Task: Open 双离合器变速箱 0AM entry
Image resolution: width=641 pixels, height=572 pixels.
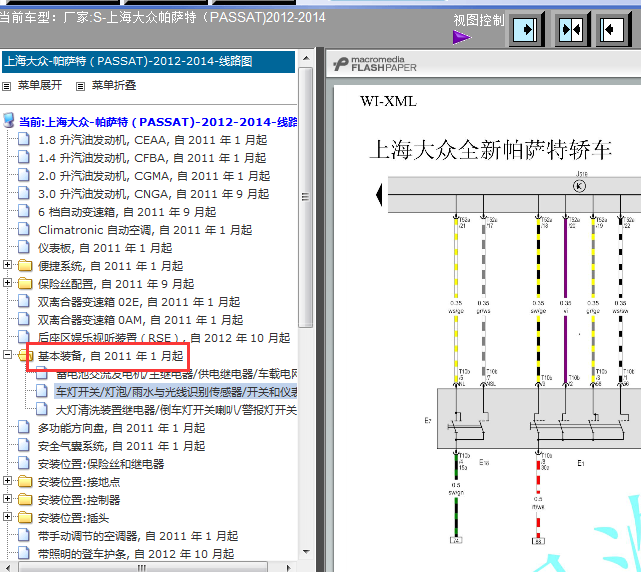Action: [x=141, y=320]
